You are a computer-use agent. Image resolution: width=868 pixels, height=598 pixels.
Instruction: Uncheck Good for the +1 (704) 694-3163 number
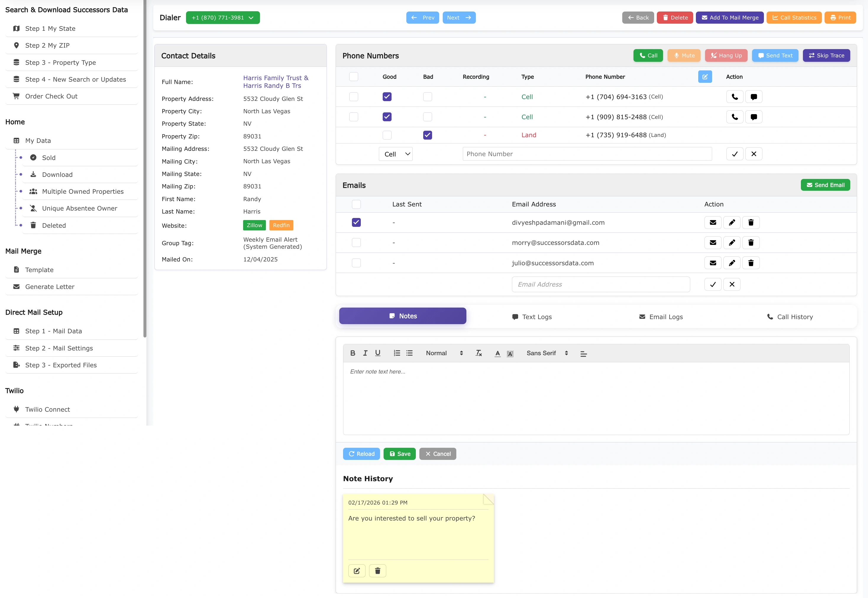tap(387, 97)
